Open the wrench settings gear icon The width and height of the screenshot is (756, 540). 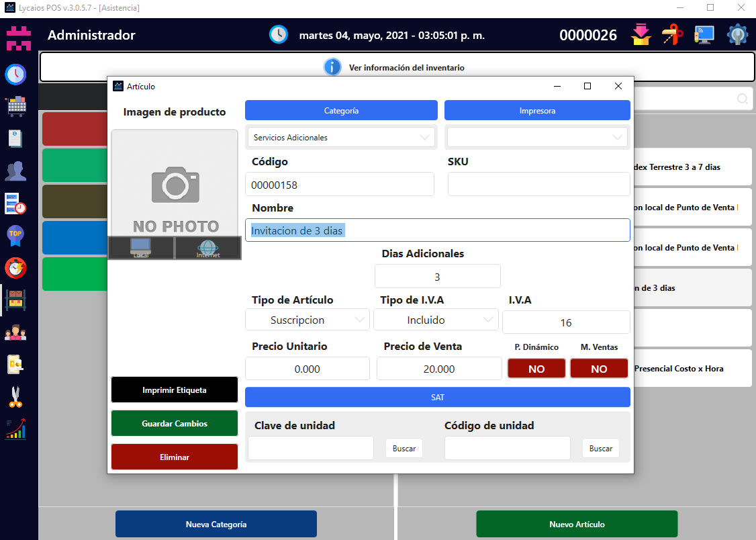(738, 35)
